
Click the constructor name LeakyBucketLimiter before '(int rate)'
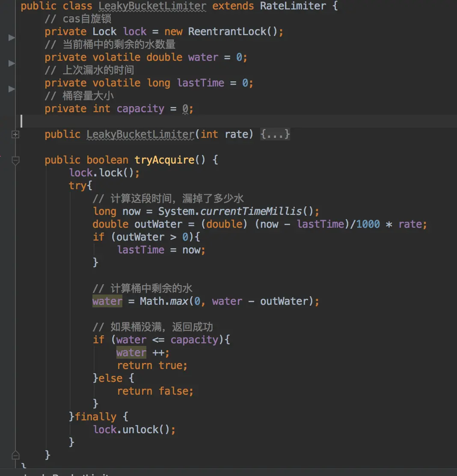(x=140, y=134)
